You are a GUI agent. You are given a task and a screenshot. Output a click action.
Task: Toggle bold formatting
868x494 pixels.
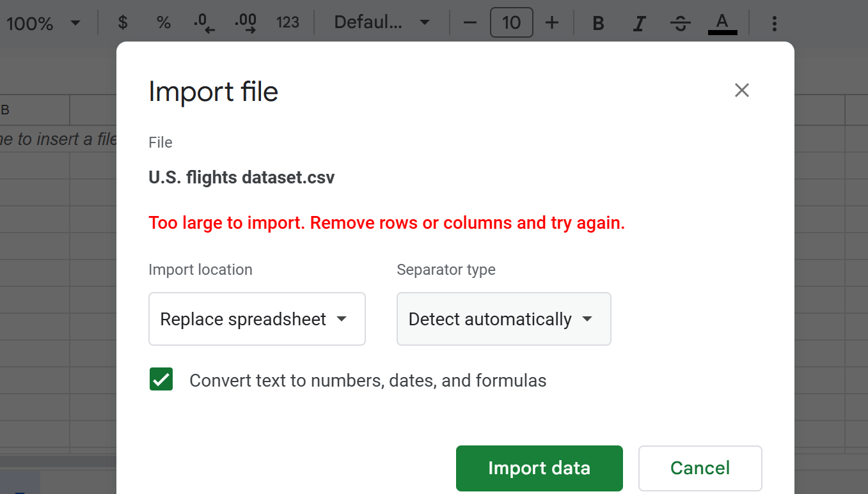(597, 22)
